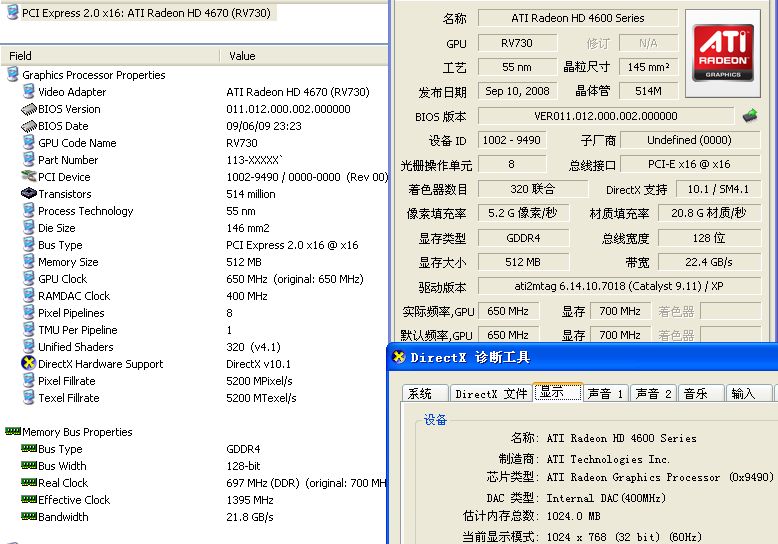Select the GPU Clock row
The width and height of the screenshot is (778, 544).
pos(194,279)
